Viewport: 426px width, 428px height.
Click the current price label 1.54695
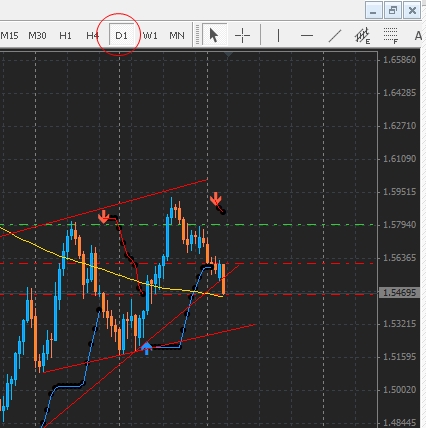(x=399, y=293)
